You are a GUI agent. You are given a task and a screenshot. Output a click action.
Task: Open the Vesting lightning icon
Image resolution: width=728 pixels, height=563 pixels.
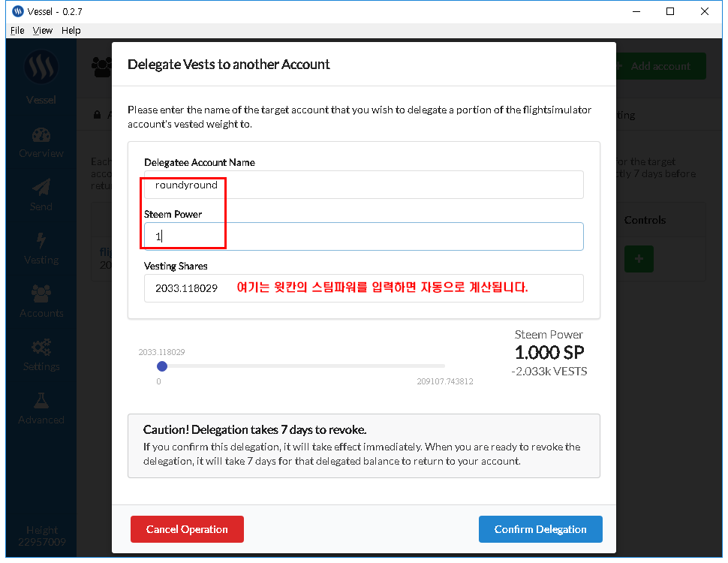(x=41, y=241)
